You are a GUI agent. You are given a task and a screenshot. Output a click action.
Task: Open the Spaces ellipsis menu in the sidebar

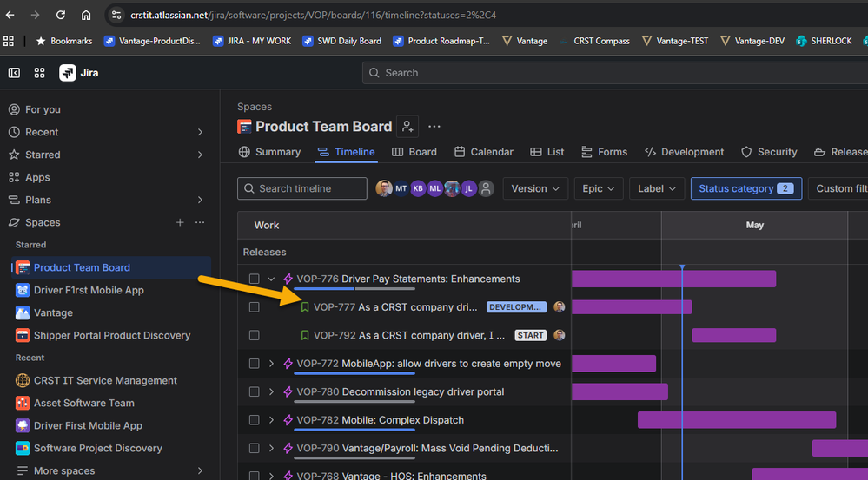click(x=200, y=222)
